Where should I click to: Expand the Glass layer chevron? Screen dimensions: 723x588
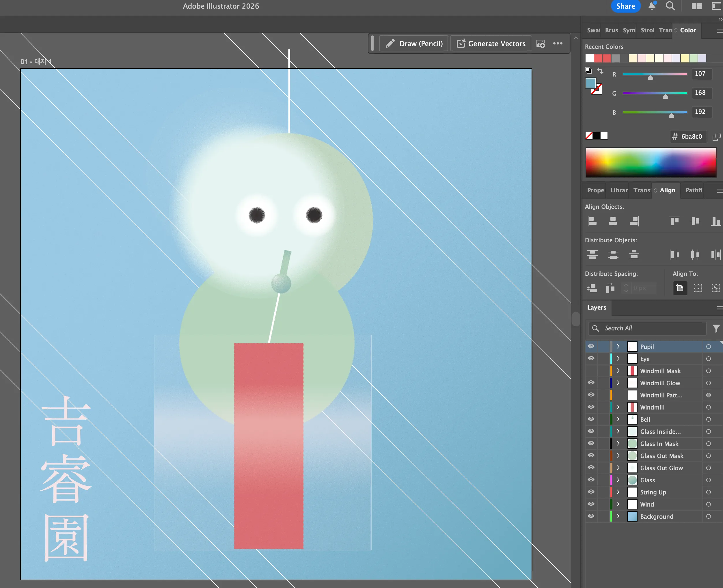tap(618, 480)
